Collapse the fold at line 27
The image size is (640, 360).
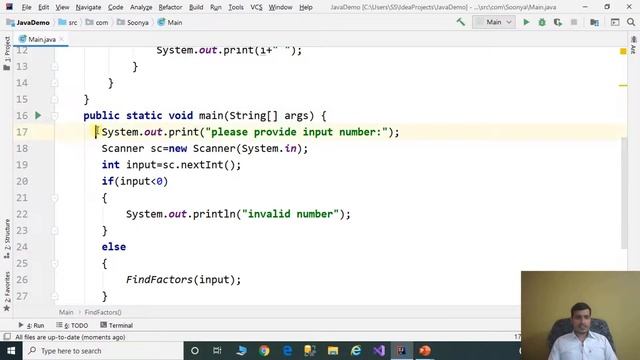tap(55, 296)
